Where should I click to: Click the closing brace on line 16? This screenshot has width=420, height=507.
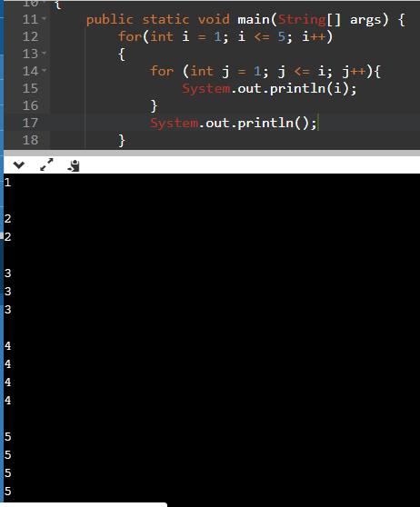pos(154,105)
